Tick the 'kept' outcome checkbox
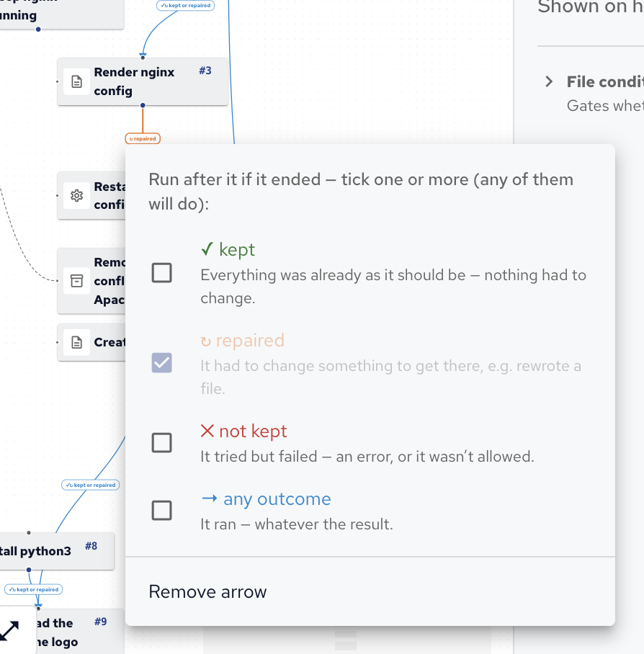 point(162,273)
